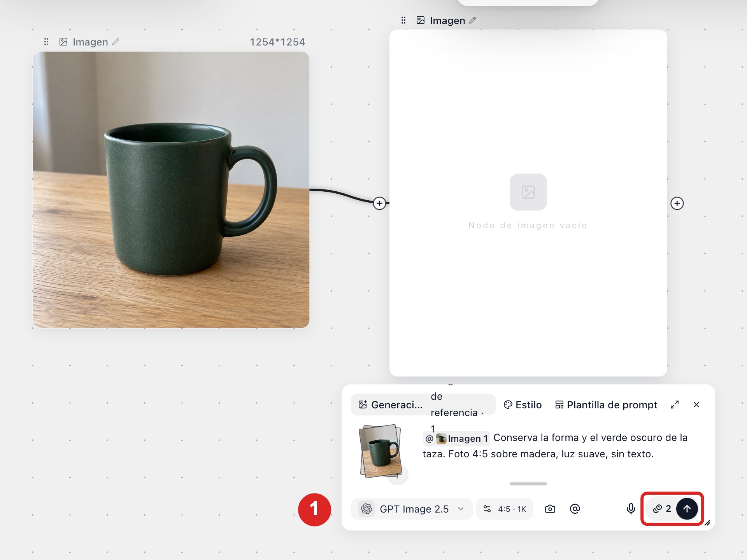Image resolution: width=747 pixels, height=560 pixels.
Task: Rename the empty Imagen node via pencil icon
Action: tap(473, 20)
